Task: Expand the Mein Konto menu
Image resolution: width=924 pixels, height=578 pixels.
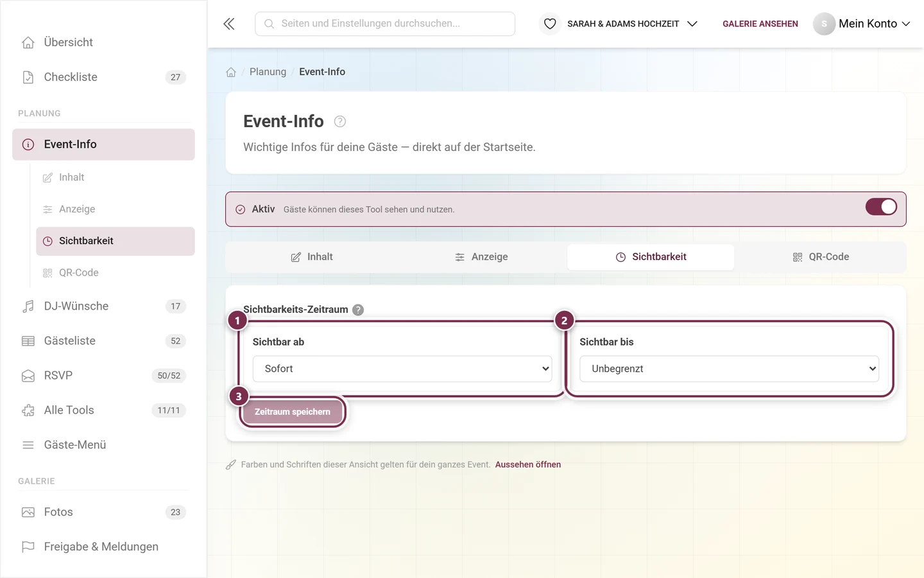Action: [x=862, y=24]
